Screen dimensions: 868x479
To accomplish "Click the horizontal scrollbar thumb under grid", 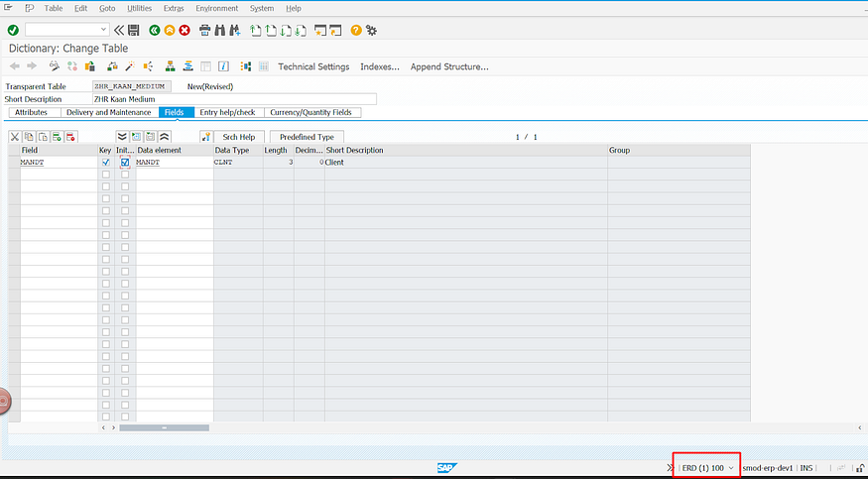I will point(165,427).
